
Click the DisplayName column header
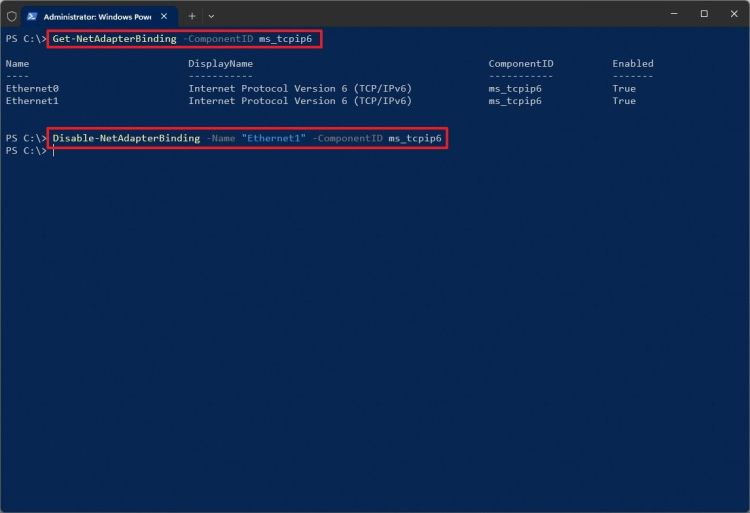220,63
